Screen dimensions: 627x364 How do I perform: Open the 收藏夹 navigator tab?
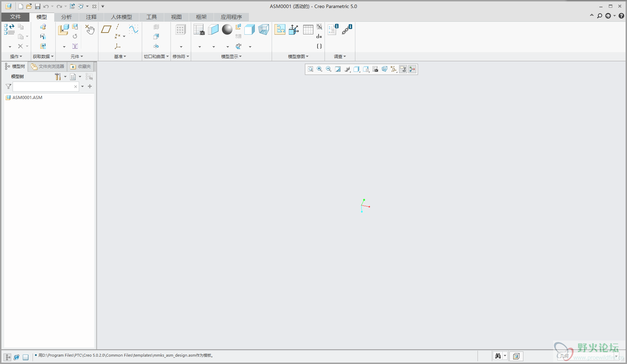tap(81, 66)
